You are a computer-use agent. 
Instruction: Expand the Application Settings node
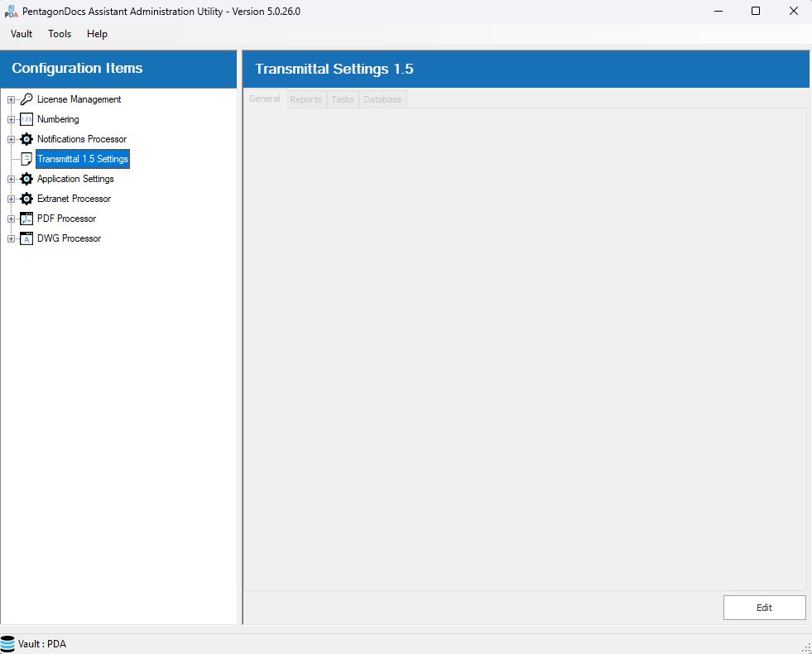point(11,179)
